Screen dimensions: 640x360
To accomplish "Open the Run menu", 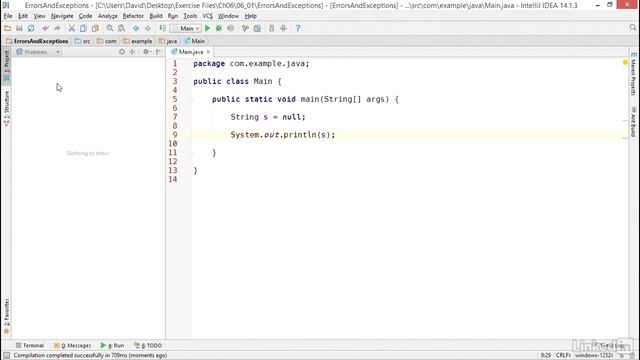I will (x=173, y=16).
